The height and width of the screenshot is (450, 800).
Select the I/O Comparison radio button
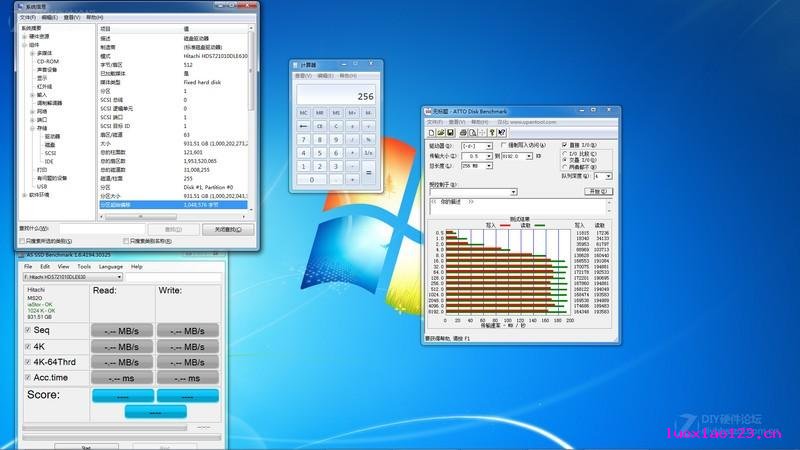(x=565, y=154)
